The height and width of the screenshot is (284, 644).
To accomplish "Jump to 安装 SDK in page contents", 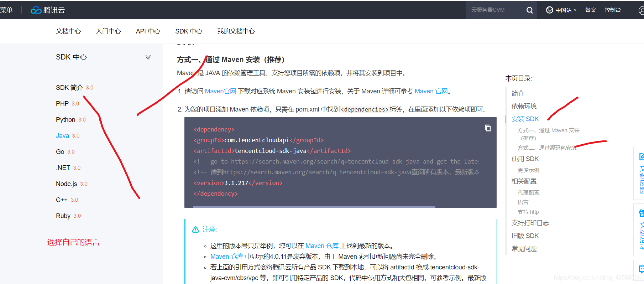I will pyautogui.click(x=525, y=119).
